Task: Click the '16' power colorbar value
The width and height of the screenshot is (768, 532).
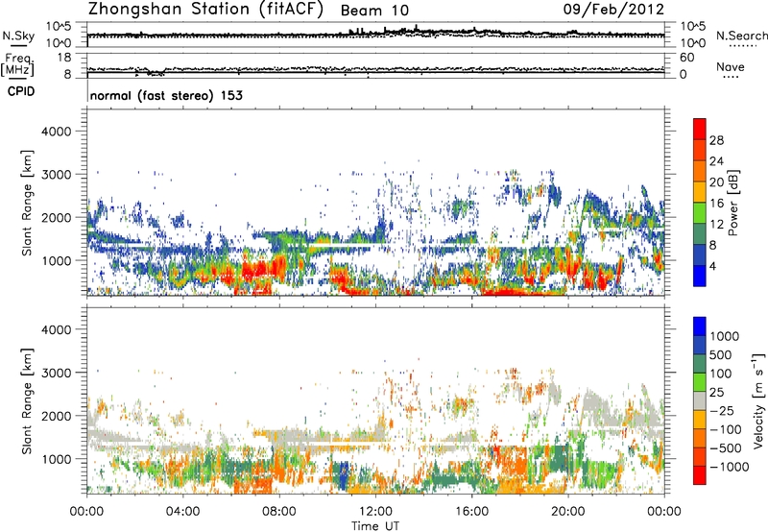Action: point(716,204)
